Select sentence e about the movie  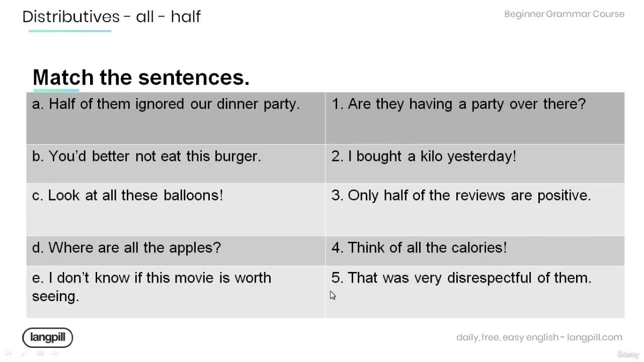coord(151,287)
